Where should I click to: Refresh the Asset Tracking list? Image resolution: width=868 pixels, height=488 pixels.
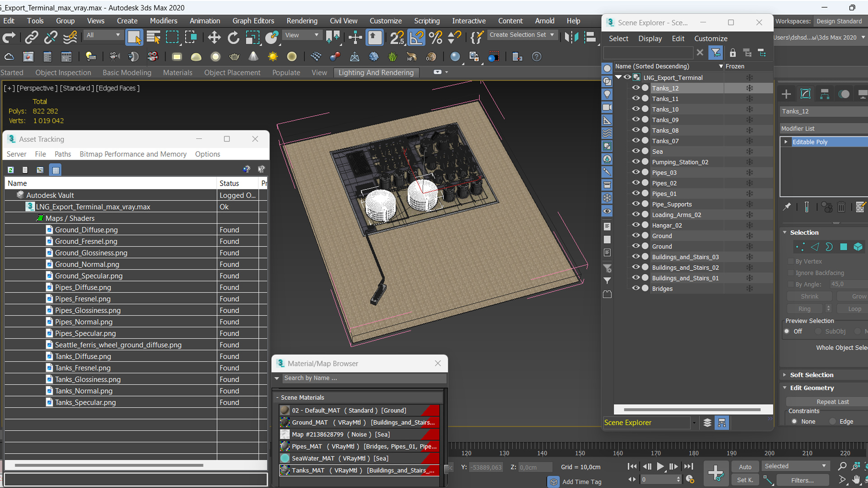[x=11, y=170]
